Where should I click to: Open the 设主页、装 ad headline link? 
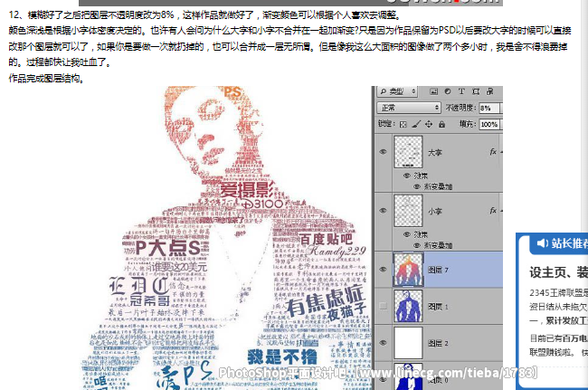coord(559,272)
